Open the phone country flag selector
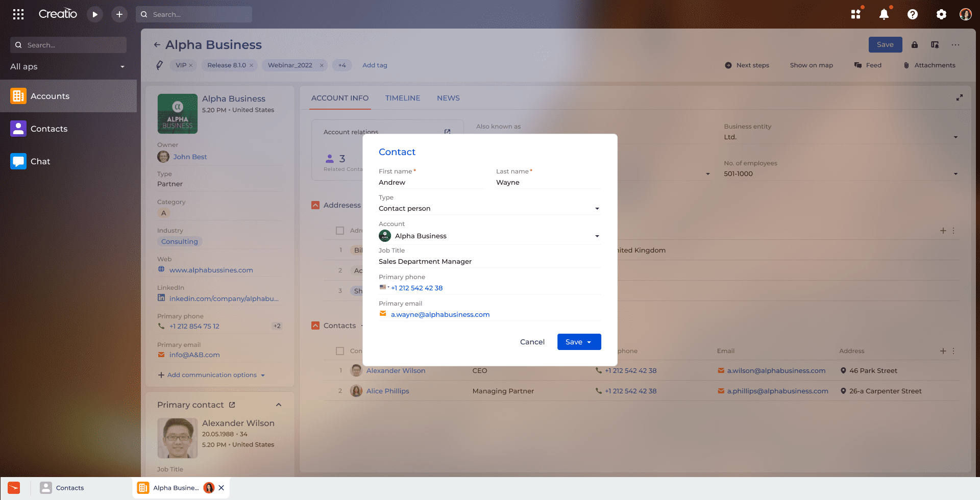 (x=384, y=287)
